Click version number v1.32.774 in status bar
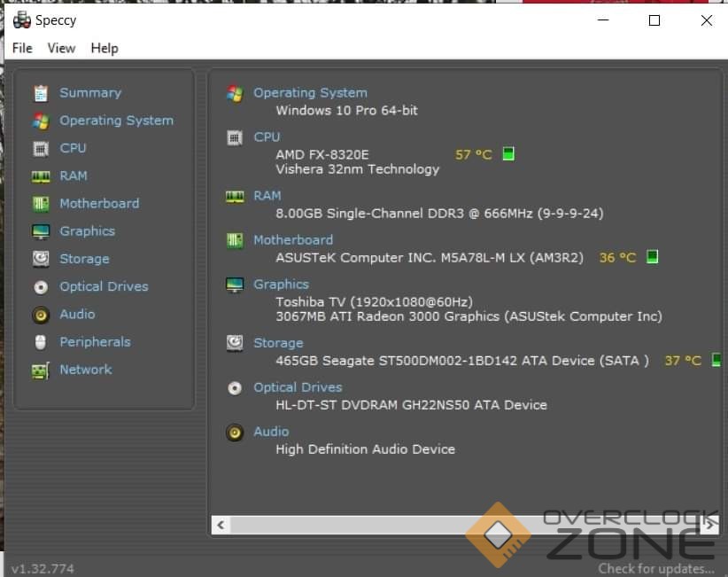The width and height of the screenshot is (728, 577). [x=43, y=569]
